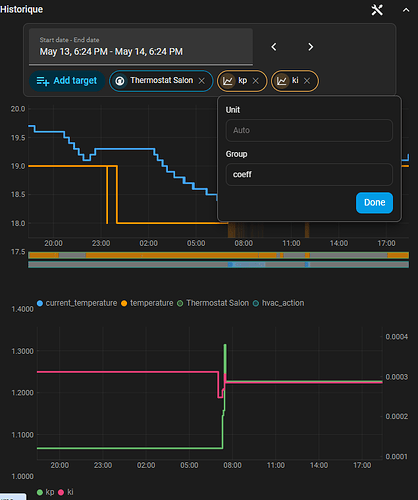Screen dimensions: 418x500
Task: Go to next date range arrow
Action: [310, 47]
